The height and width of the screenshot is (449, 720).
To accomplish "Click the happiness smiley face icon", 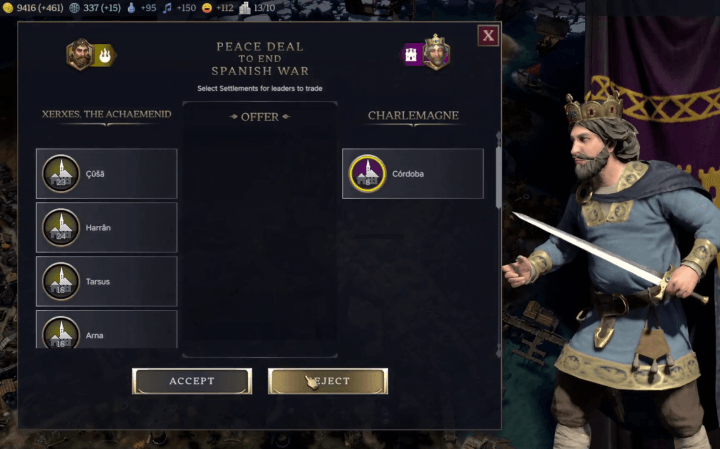I will [207, 8].
